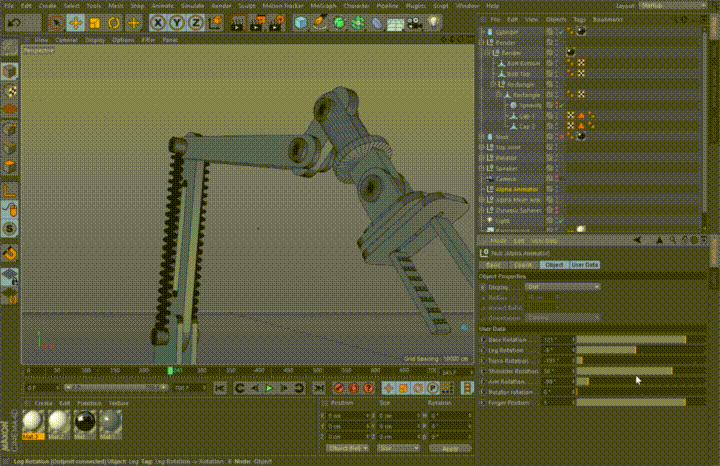The image size is (720, 466).
Task: Open the Tags menu in Object Manager
Action: coord(579,20)
